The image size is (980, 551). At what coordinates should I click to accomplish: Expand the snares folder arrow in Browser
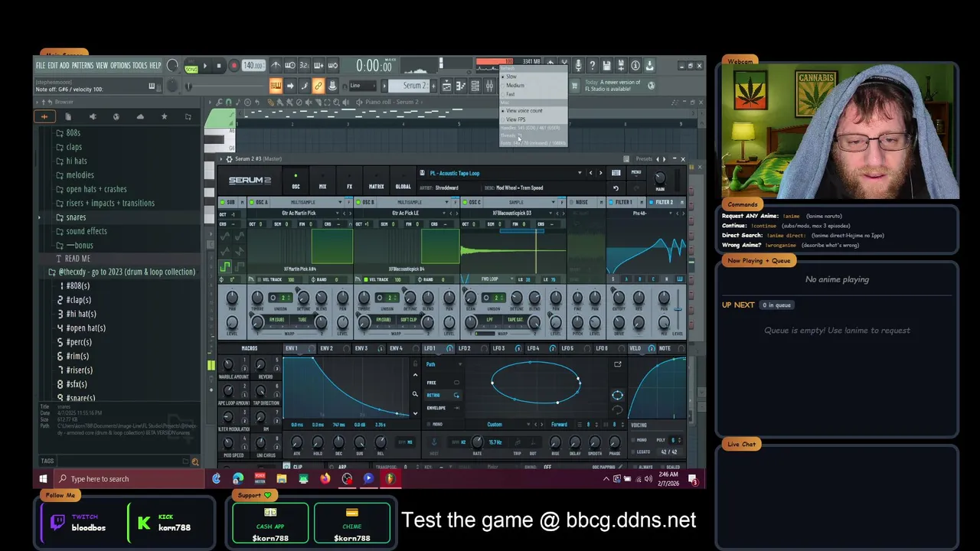[40, 217]
